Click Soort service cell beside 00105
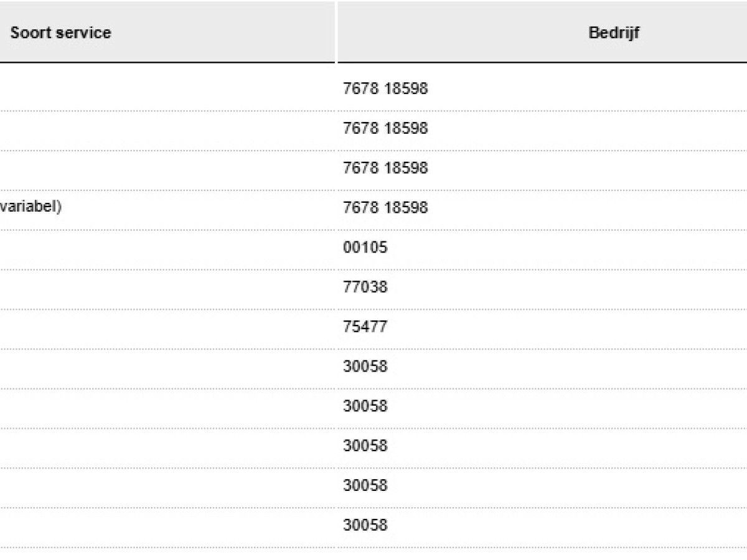This screenshot has height=560, width=747. coord(168,248)
